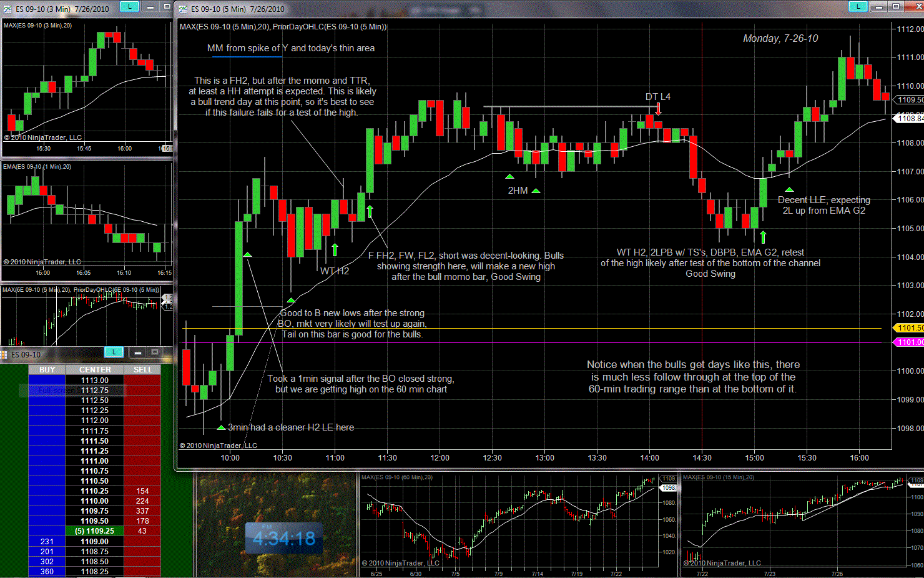Select the 'Monday, 7-26-10' date text on chart
The image size is (924, 578).
tap(780, 39)
